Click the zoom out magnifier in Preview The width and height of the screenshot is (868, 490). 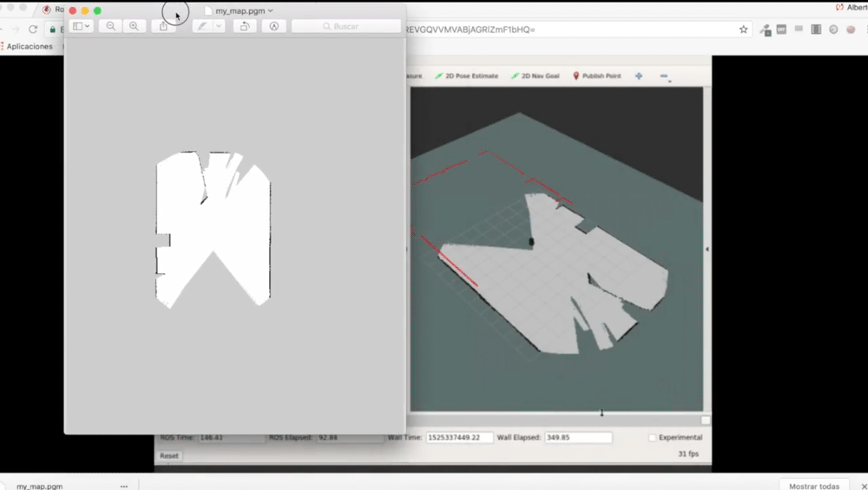pos(111,27)
